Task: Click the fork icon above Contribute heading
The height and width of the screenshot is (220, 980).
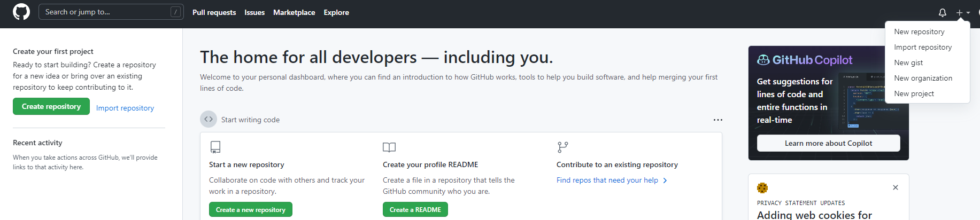Action: point(562,147)
